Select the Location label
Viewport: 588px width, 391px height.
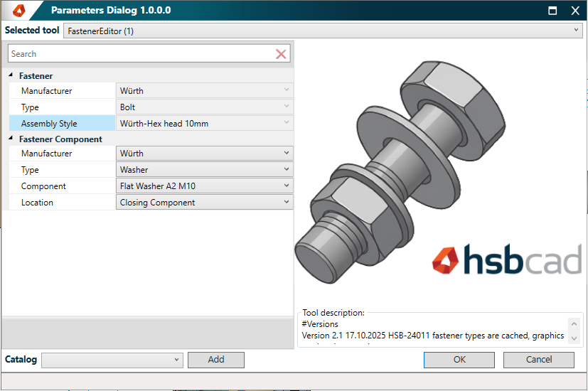click(x=37, y=203)
